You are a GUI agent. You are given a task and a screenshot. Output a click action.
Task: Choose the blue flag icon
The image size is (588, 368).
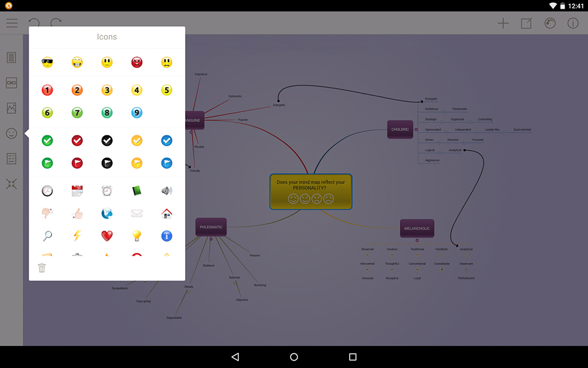[166, 163]
